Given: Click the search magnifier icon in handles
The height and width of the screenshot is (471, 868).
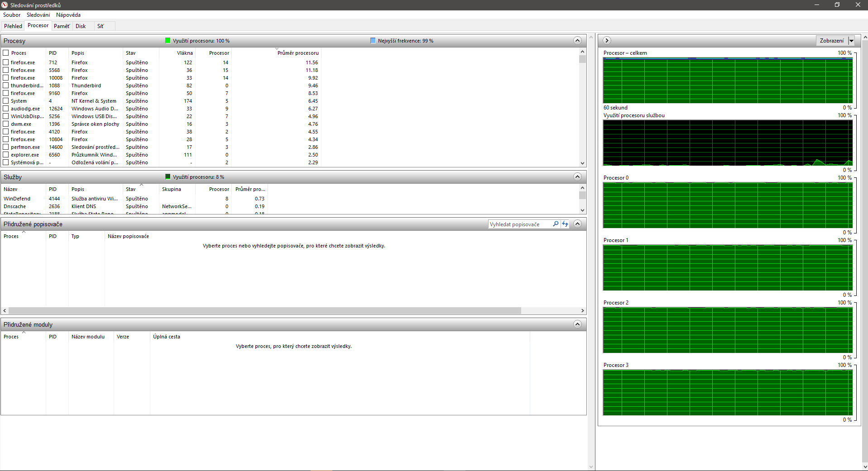Looking at the screenshot, I should tap(556, 224).
